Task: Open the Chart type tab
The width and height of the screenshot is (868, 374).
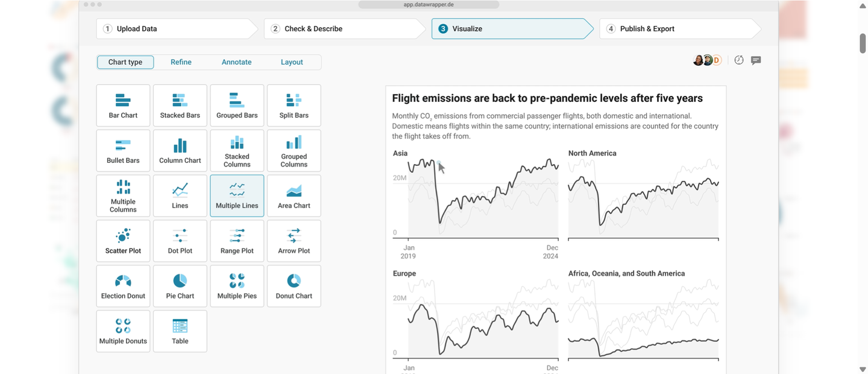Action: coord(125,62)
